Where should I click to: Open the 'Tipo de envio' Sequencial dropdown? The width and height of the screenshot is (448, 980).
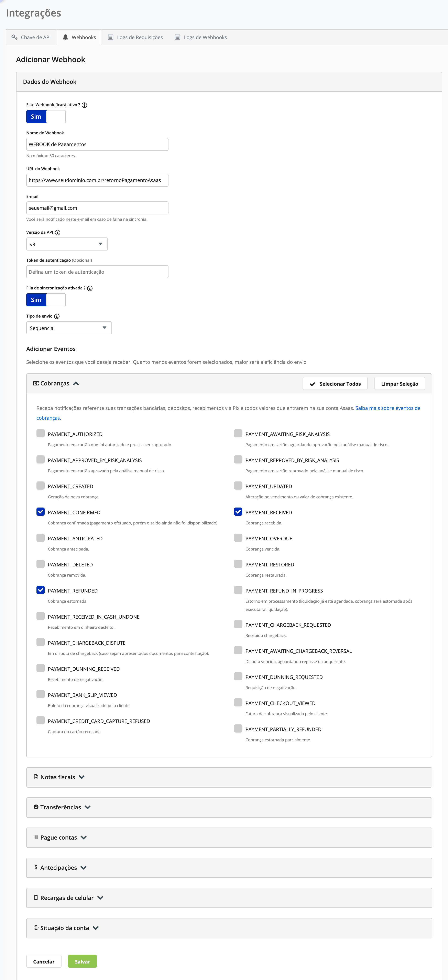tap(69, 328)
